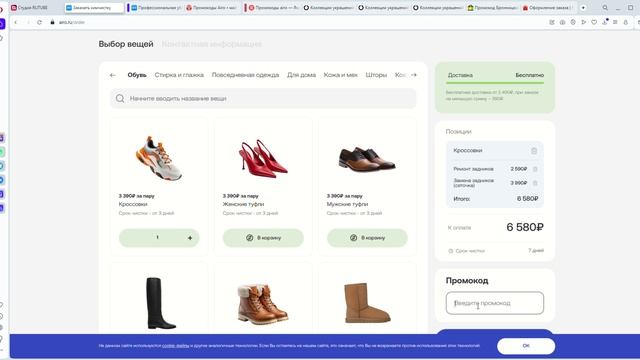Remove Кроссовки from cart via trash icon
Viewport: 640px width, 360px height.
click(534, 151)
